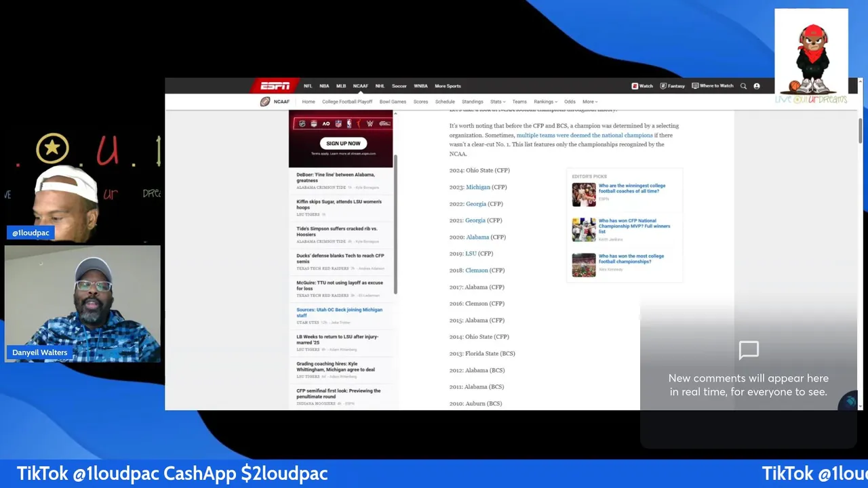Open 'most college football championships' editor's pick

coord(631,259)
